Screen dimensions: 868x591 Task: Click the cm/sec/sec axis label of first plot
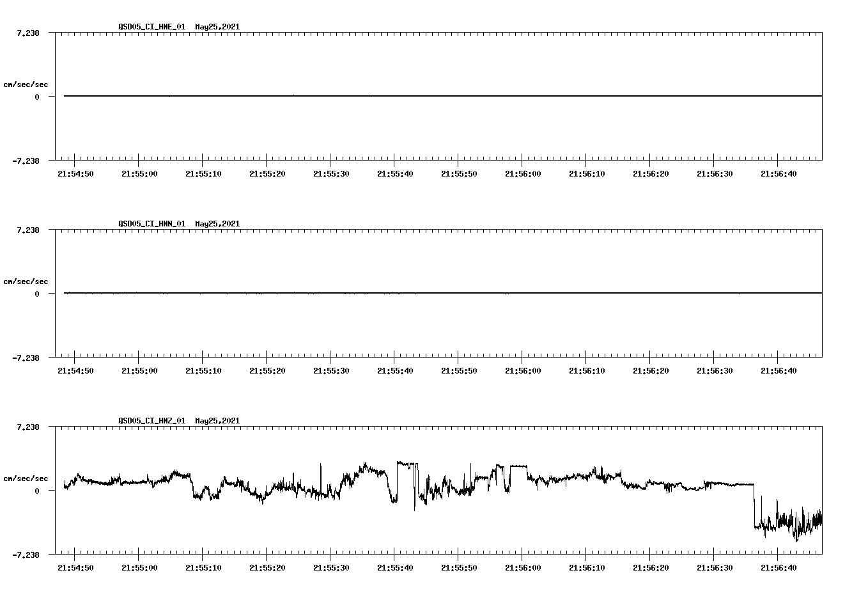click(x=26, y=84)
